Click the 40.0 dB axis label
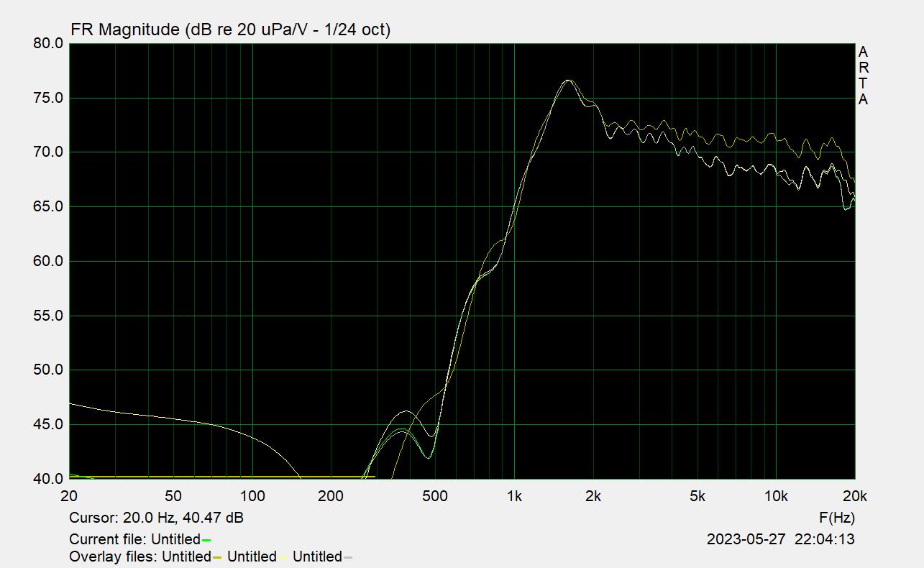The height and width of the screenshot is (568, 924). [x=49, y=479]
